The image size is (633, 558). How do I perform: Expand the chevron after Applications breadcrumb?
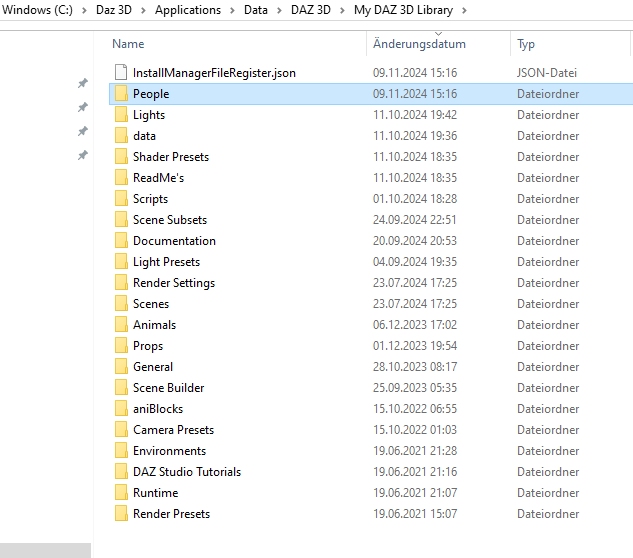pos(232,10)
